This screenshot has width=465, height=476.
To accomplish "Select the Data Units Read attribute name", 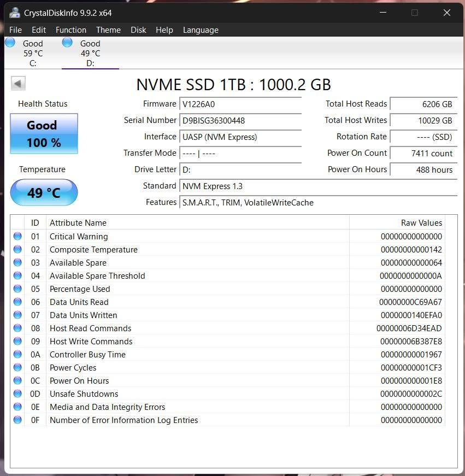I will 79,302.
